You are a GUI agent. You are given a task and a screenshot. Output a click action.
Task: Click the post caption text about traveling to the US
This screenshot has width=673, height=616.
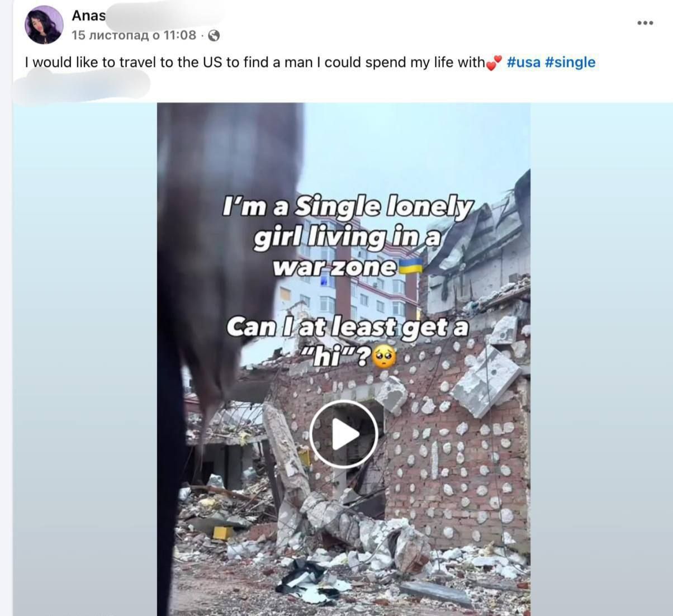(255, 62)
